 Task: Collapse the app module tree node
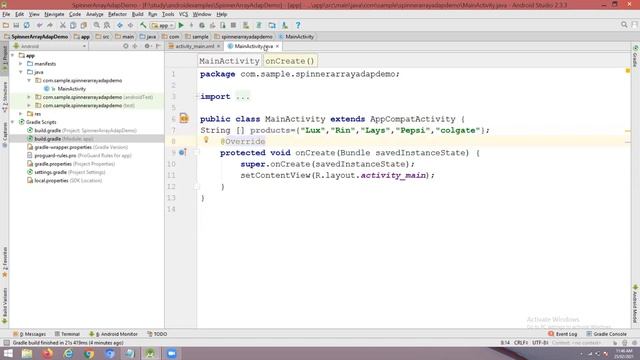pos(13,56)
